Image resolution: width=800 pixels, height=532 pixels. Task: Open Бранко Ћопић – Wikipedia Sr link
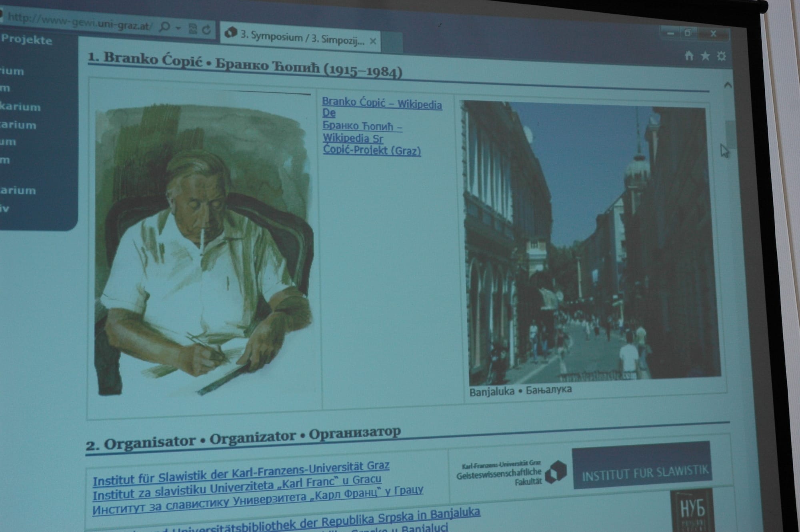point(362,132)
